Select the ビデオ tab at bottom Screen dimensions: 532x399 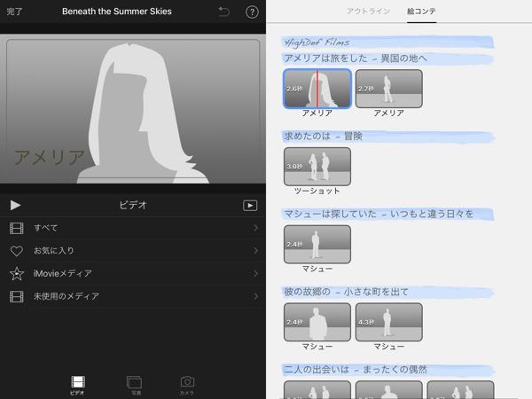click(x=78, y=386)
